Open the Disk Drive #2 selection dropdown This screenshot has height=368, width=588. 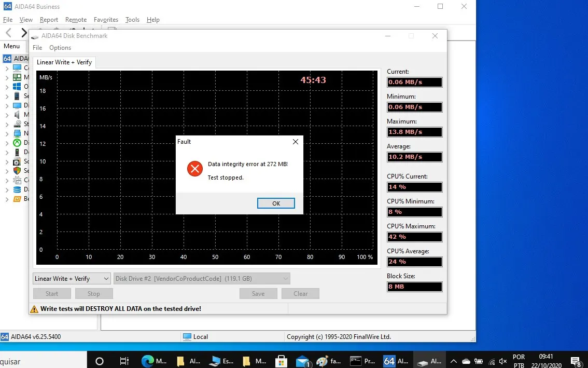click(x=202, y=279)
